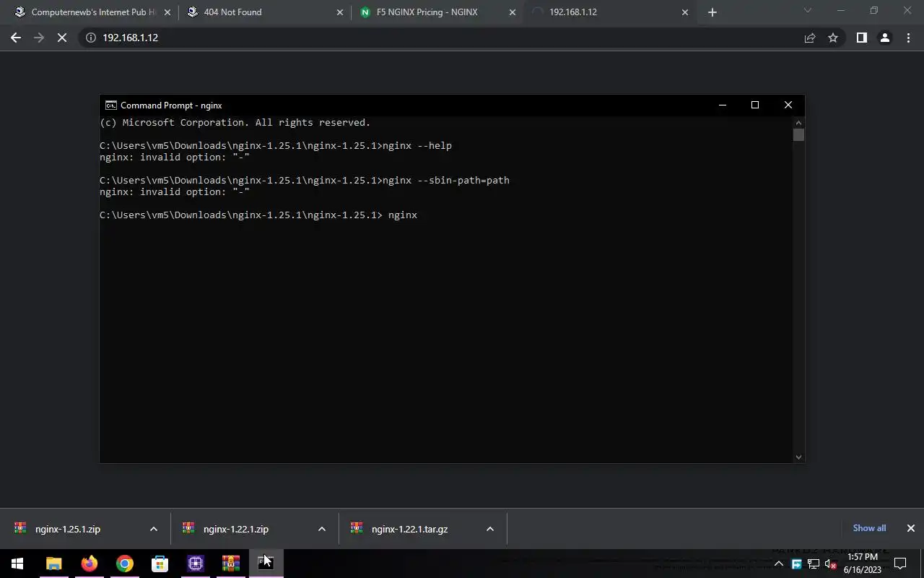
Task: Open the purple chip app on taskbar
Action: click(x=196, y=564)
